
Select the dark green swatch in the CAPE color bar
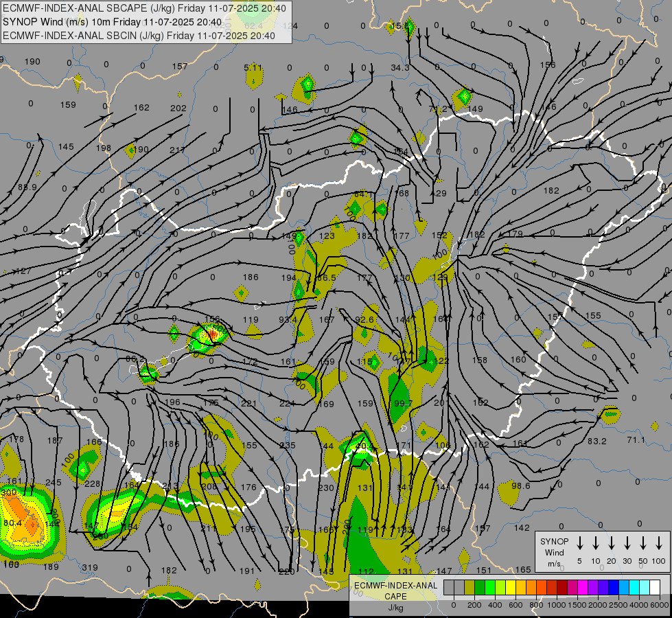click(480, 588)
